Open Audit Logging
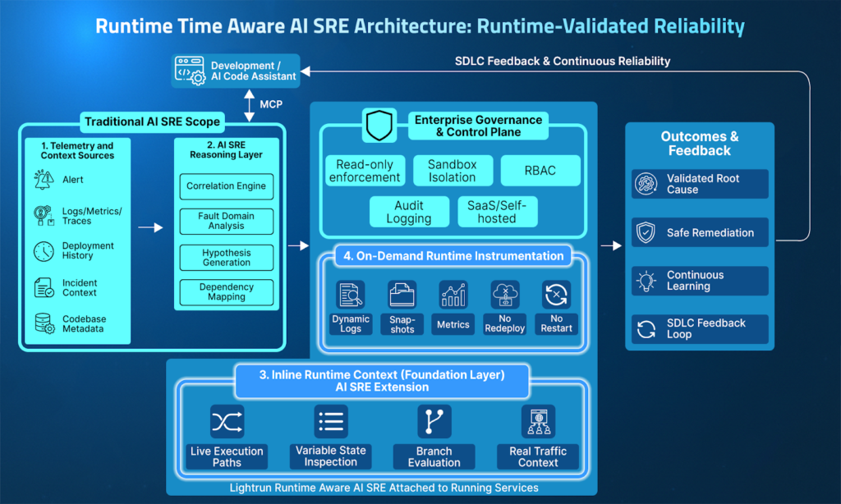Viewport: 841px width, 504px height. (409, 212)
